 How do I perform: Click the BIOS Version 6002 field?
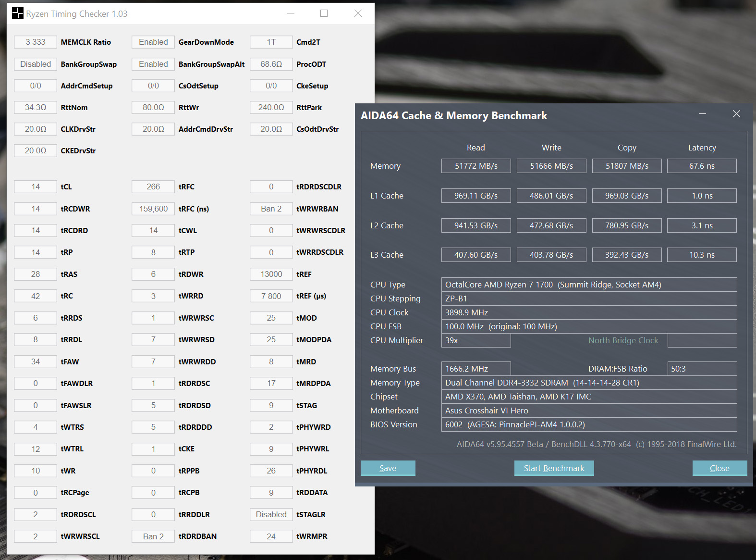589,424
